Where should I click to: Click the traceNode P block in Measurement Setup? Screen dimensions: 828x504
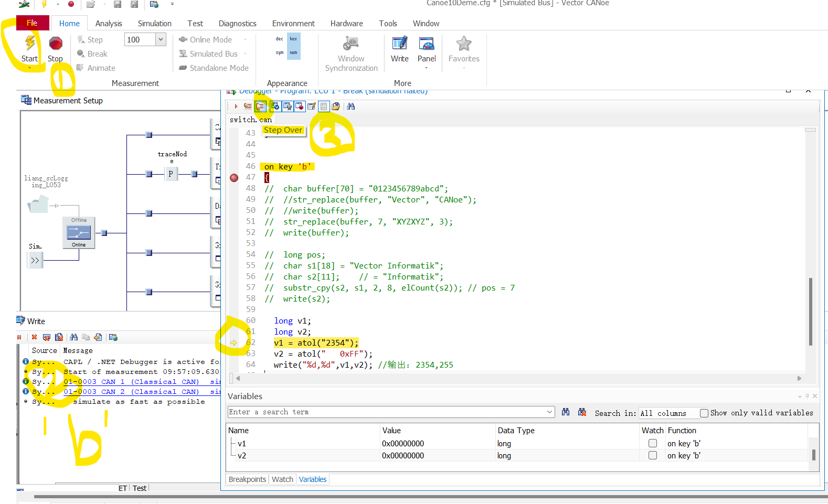point(171,174)
